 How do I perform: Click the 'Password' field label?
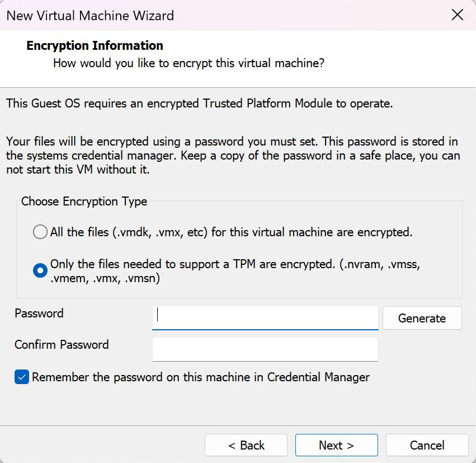(39, 313)
